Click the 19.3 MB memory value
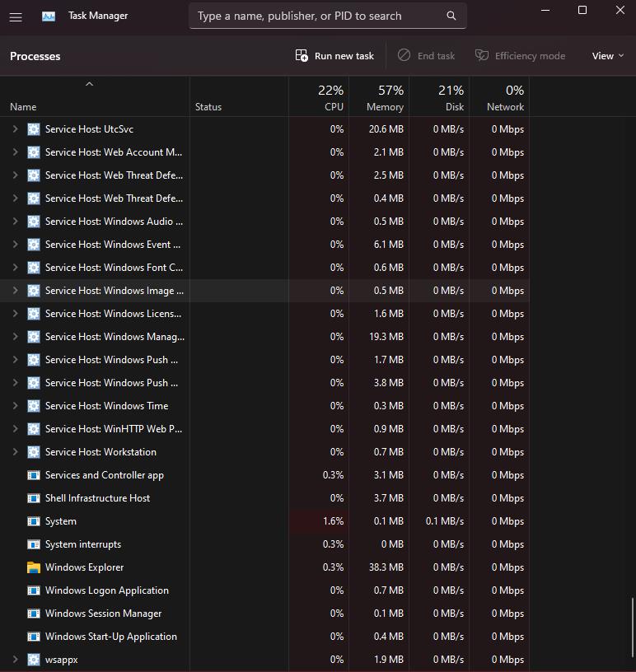 (x=386, y=337)
